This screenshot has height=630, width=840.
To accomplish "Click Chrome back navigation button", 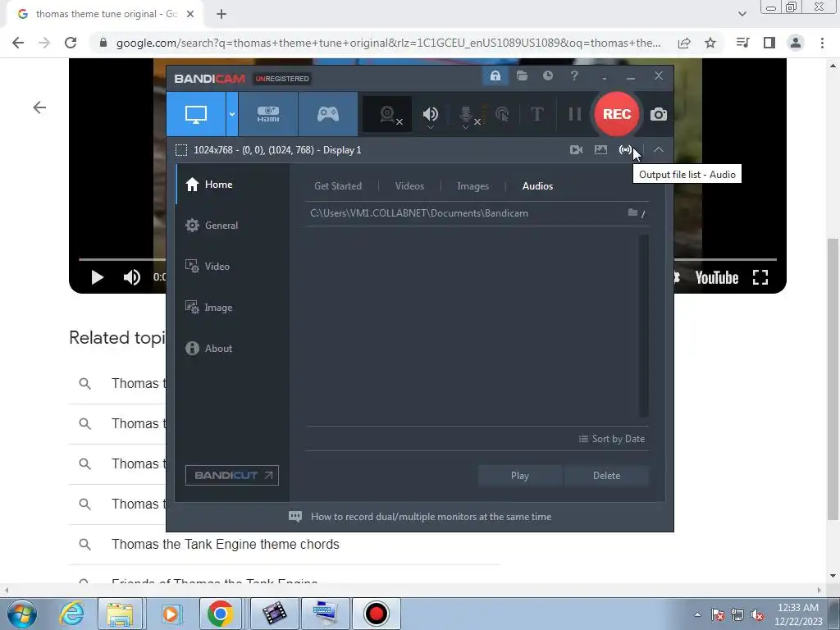I will click(x=18, y=43).
